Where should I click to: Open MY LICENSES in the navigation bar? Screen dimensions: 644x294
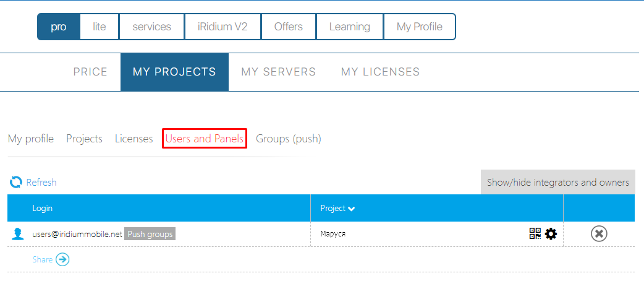click(380, 72)
